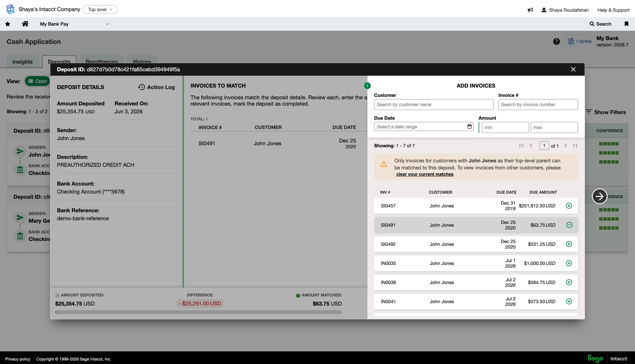Click the matched amount progress bar
Screen dimensions: 635x364
pyautogui.click(x=198, y=312)
